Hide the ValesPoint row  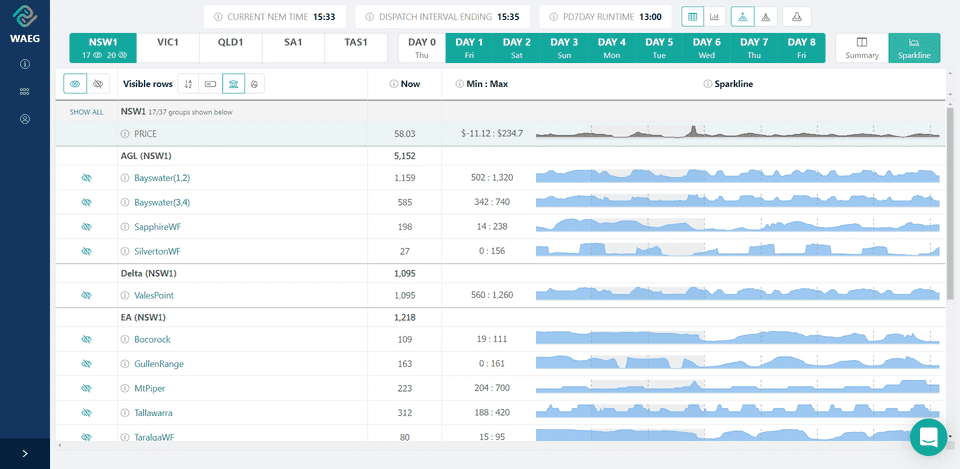[86, 296]
